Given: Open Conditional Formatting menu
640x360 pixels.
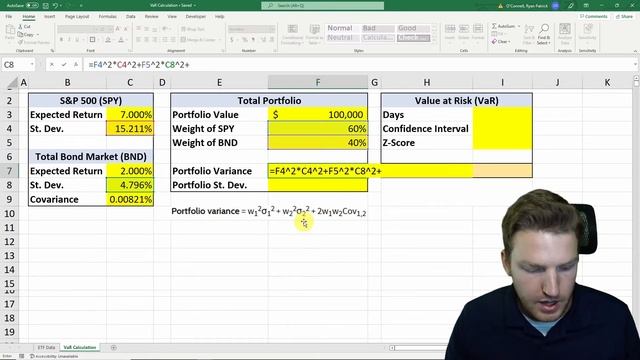Looking at the screenshot, I should coord(292,34).
